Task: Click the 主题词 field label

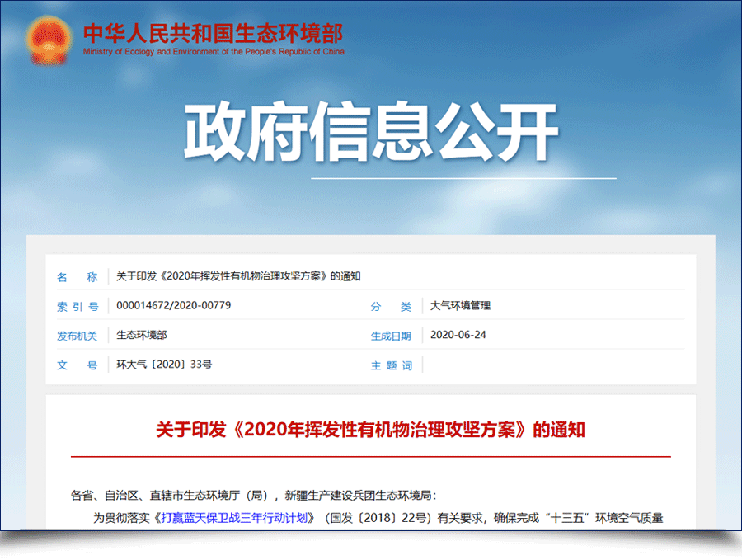Action: pos(391,365)
